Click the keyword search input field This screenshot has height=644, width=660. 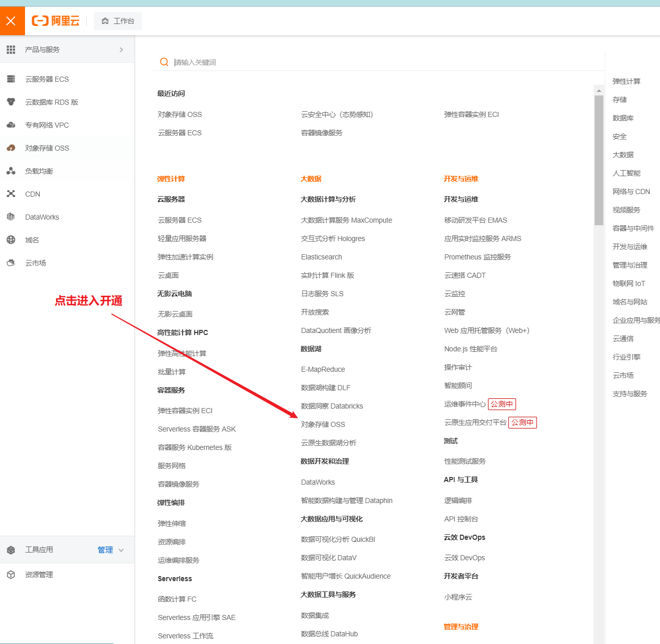(306, 62)
